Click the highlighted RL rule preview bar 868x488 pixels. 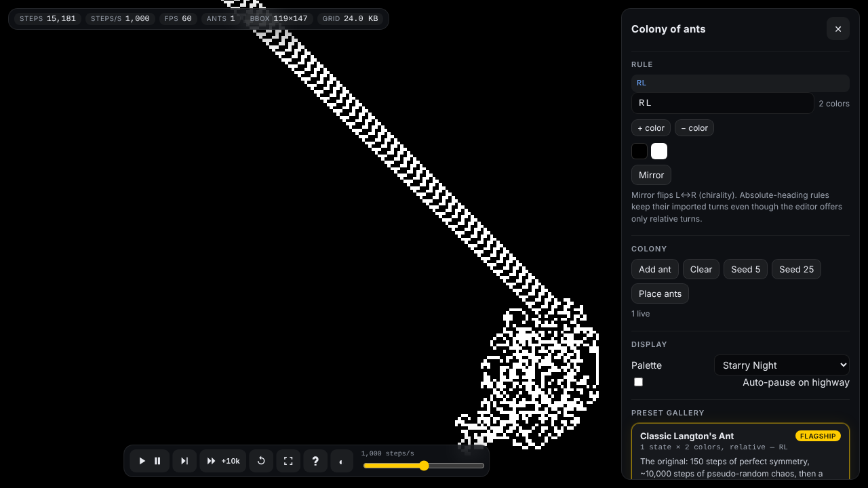[x=740, y=83]
